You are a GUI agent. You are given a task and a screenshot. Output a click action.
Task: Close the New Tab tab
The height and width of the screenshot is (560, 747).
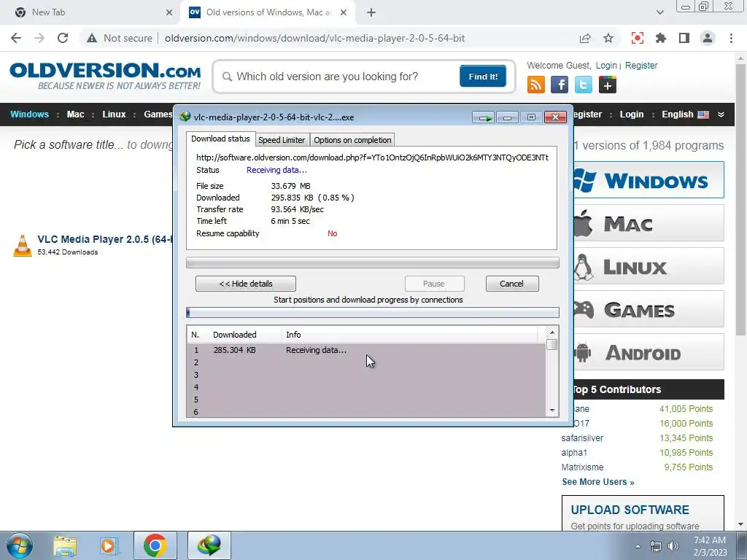[x=169, y=12]
